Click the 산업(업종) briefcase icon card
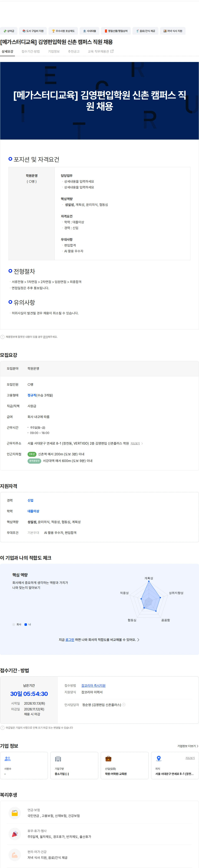 (125, 766)
